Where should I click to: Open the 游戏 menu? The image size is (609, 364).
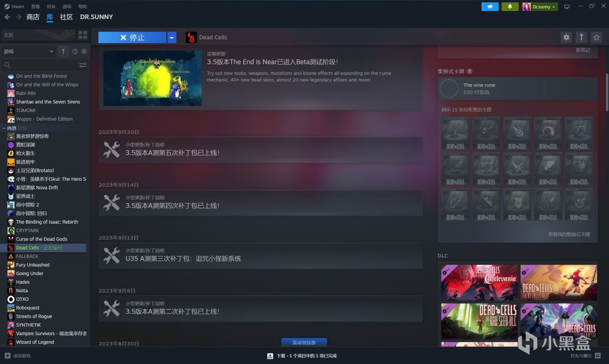point(67,7)
